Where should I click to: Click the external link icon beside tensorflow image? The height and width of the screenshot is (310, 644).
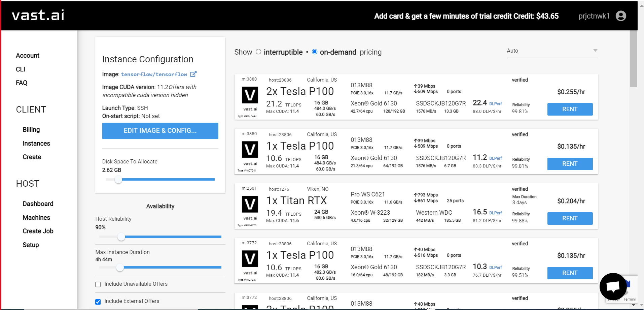tap(193, 74)
